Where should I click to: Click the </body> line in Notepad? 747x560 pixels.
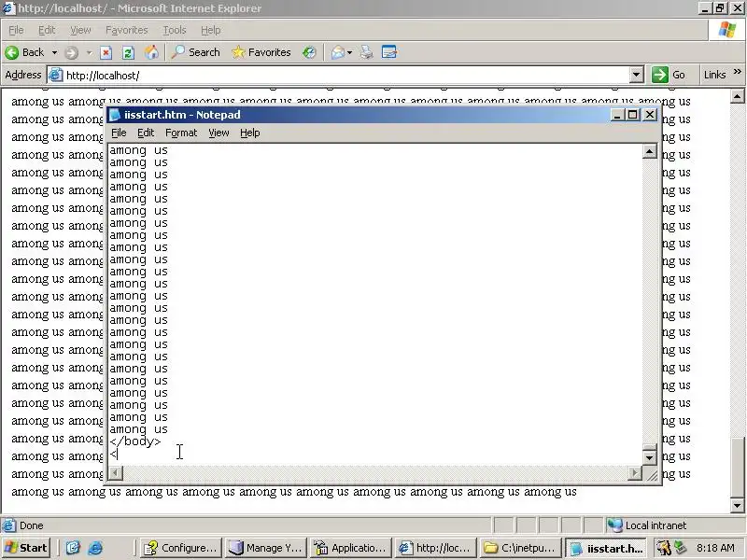(135, 441)
